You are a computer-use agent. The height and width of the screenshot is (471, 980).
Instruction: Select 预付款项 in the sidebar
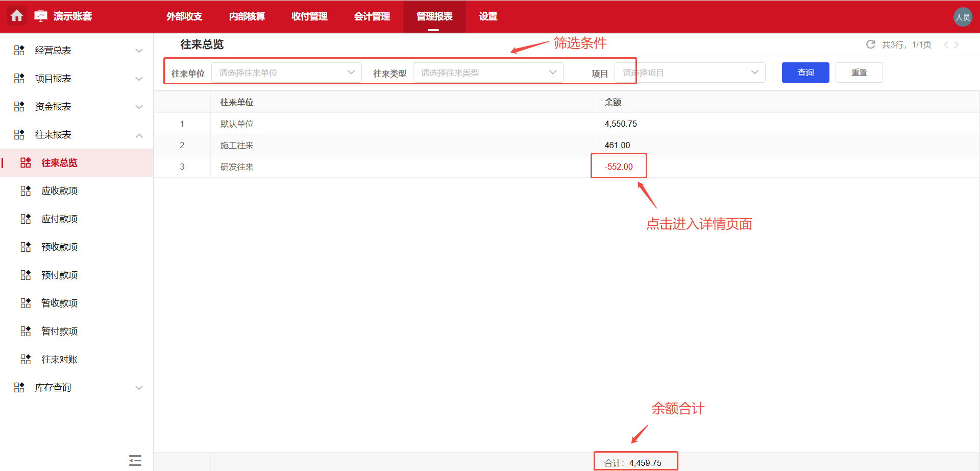click(59, 274)
